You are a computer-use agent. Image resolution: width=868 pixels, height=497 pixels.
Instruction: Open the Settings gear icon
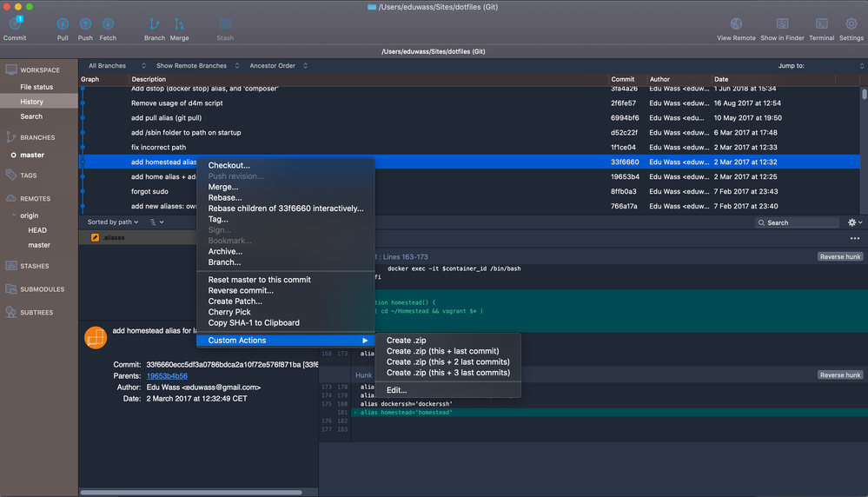tap(851, 23)
